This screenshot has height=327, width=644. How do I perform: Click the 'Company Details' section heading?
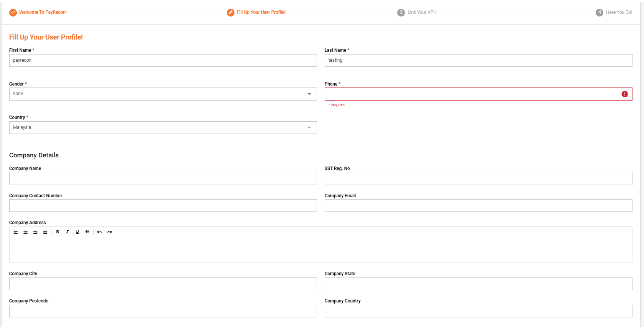click(x=34, y=155)
